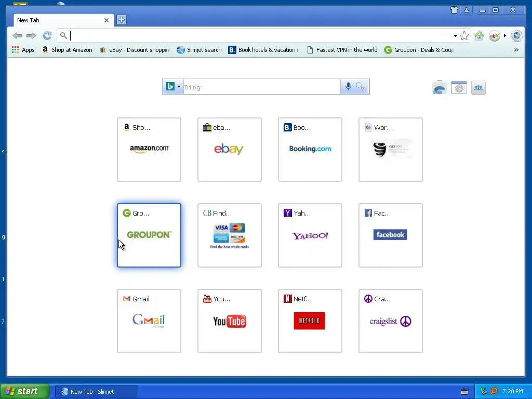Viewport: 532px width, 399px height.
Task: Open a new tab with plus button
Action: point(122,20)
